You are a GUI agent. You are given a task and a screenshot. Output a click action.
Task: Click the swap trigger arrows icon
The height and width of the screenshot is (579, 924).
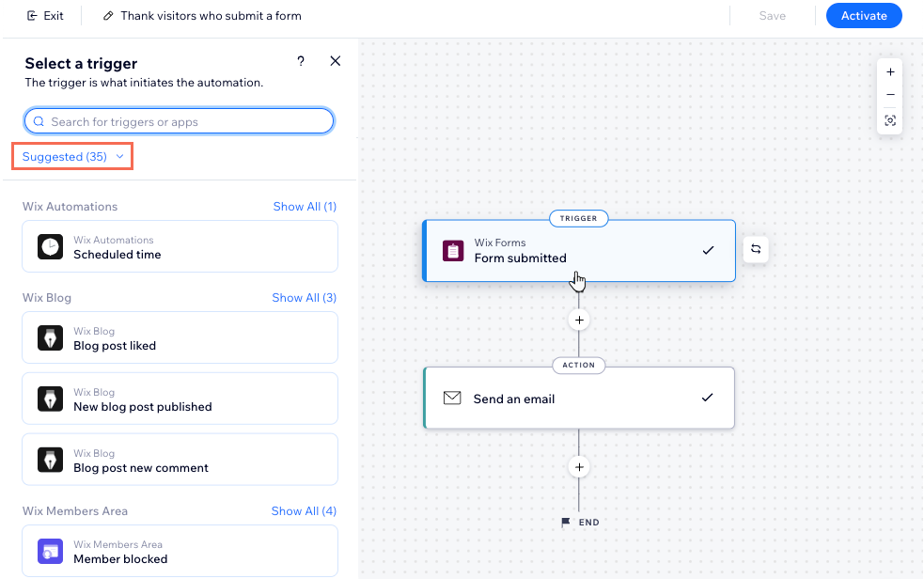pos(756,249)
